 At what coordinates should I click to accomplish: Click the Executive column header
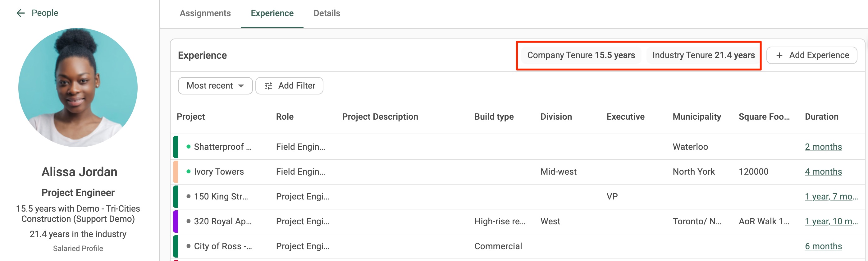pyautogui.click(x=625, y=117)
